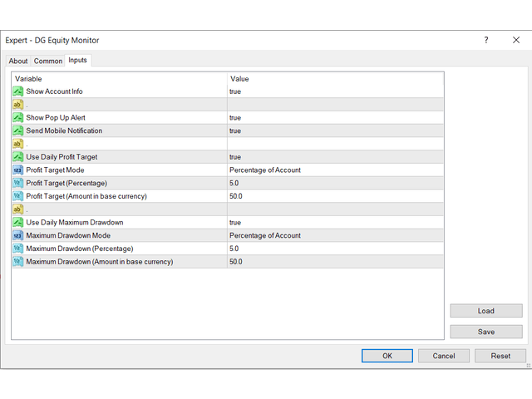Click the icon next to Show Pop Up Alert
Image resolution: width=532 pixels, height=399 pixels.
[x=18, y=117]
